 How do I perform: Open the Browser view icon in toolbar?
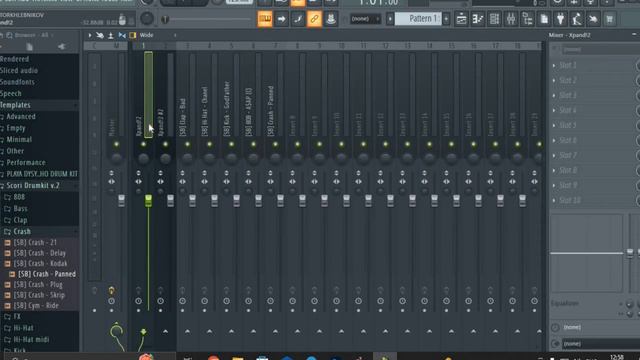pyautogui.click(x=527, y=19)
